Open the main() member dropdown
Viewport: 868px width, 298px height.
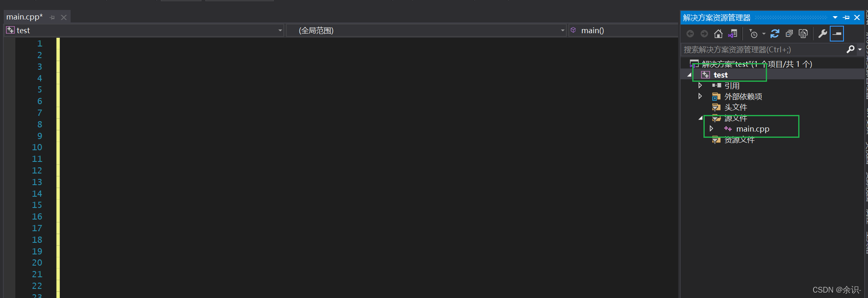tap(623, 30)
